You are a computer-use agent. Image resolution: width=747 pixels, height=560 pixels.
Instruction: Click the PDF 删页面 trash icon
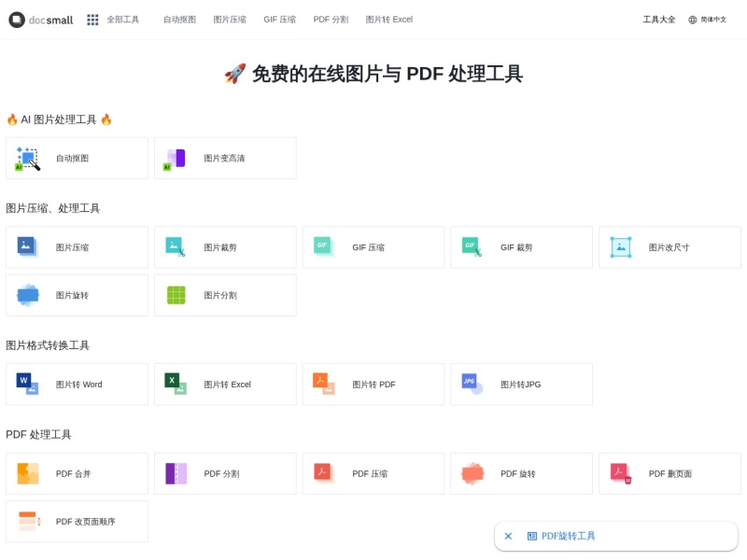point(621,474)
